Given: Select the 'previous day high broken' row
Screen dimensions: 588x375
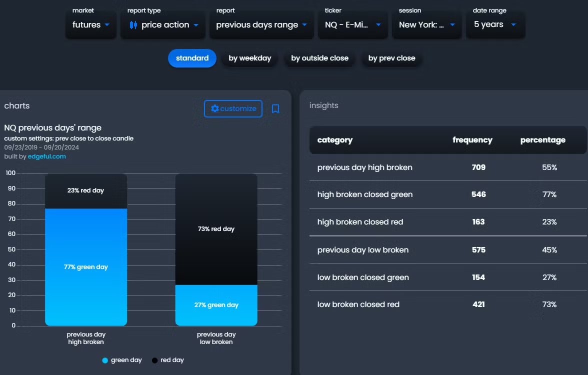Looking at the screenshot, I should (x=448, y=167).
